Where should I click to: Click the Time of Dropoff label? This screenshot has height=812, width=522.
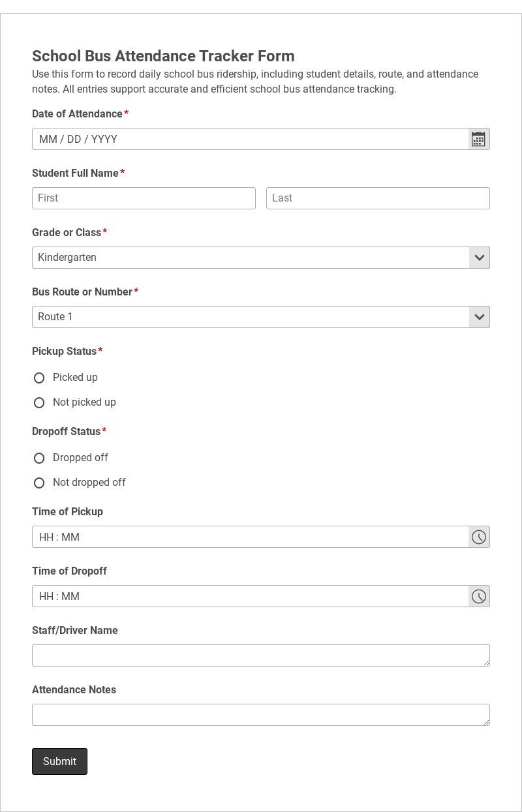(69, 571)
